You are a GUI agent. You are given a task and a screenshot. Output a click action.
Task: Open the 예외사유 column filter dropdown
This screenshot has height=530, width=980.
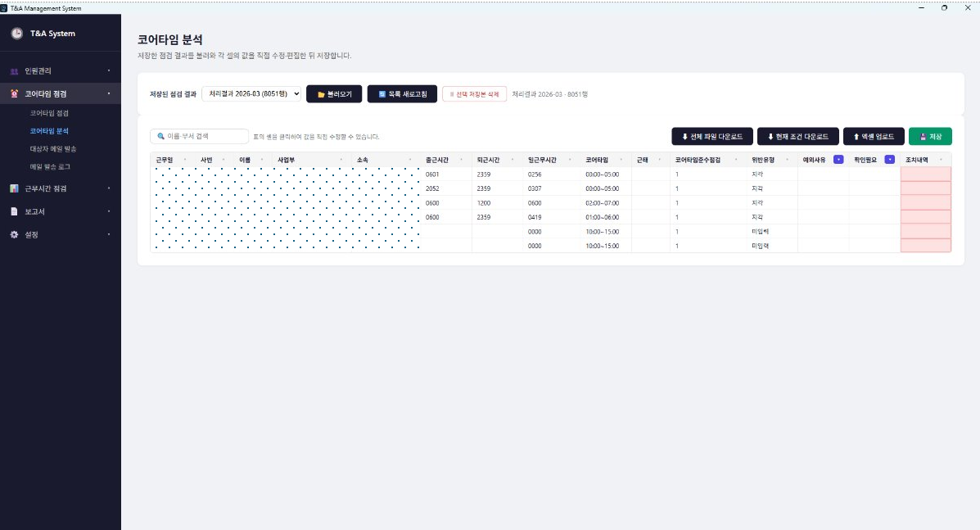coord(838,160)
